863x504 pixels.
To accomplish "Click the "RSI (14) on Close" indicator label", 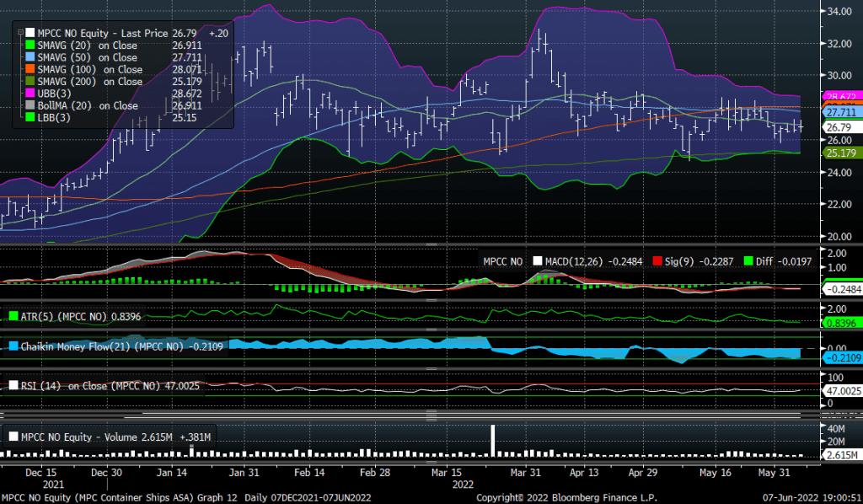I will (64, 386).
